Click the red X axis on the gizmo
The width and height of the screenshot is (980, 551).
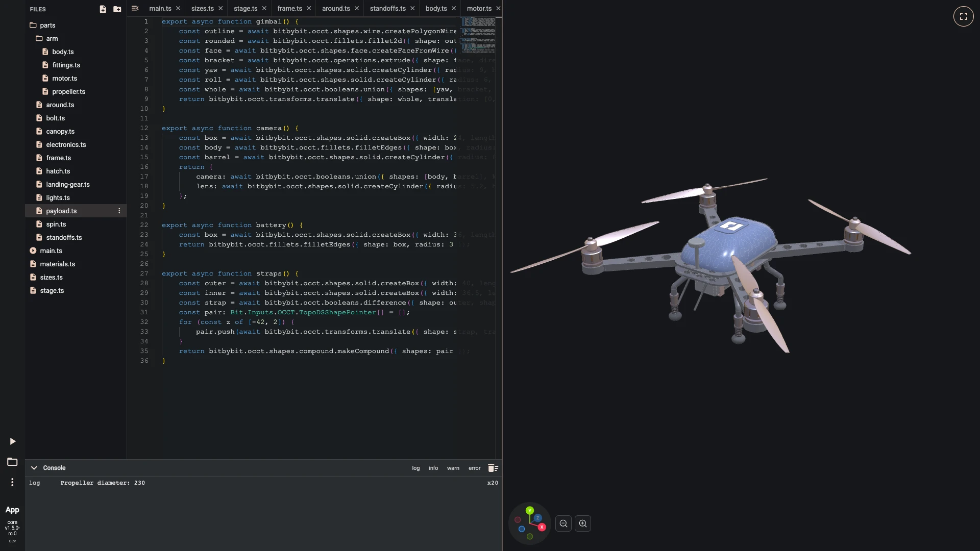pos(542,527)
